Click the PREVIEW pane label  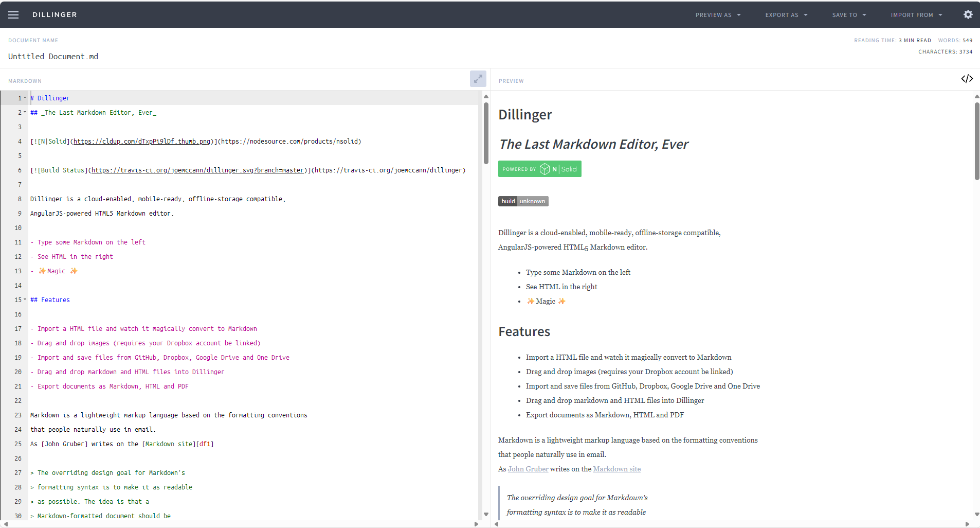tap(511, 81)
